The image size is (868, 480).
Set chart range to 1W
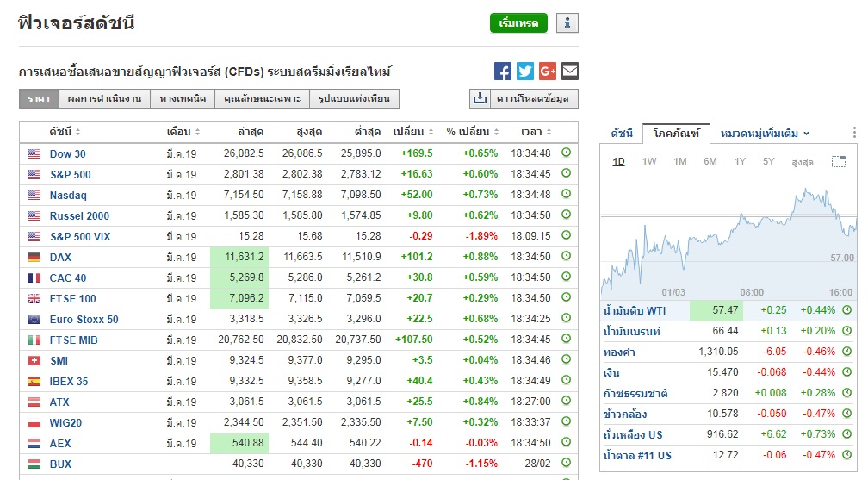(x=649, y=161)
